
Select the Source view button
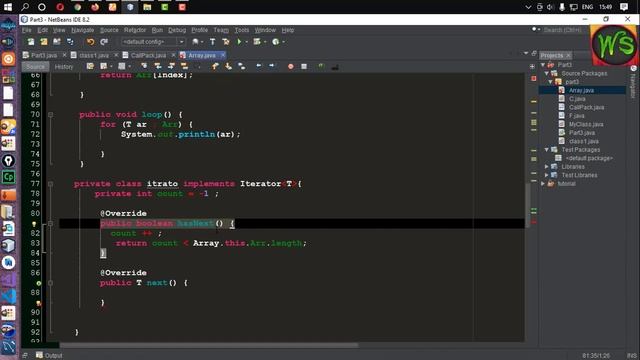35,67
